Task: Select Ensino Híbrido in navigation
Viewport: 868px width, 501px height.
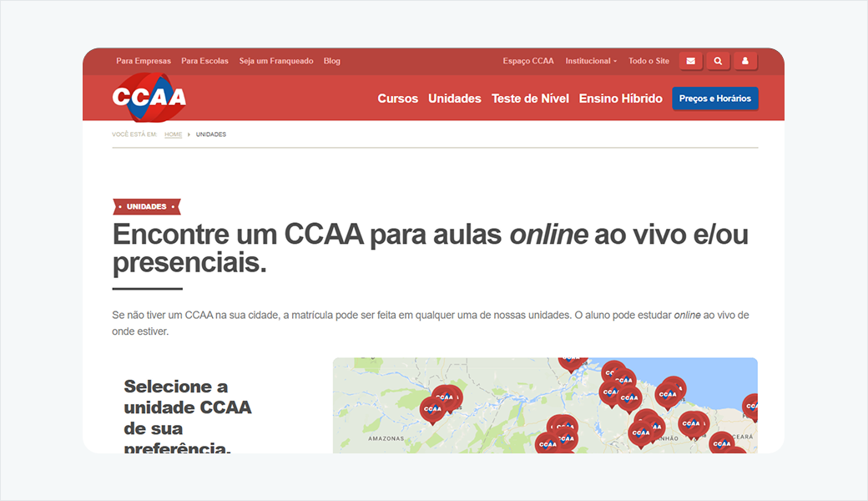Action: click(x=620, y=99)
